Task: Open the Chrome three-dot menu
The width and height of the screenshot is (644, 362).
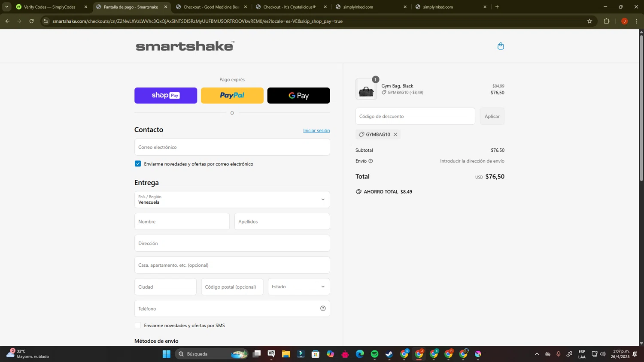Action: click(x=637, y=21)
